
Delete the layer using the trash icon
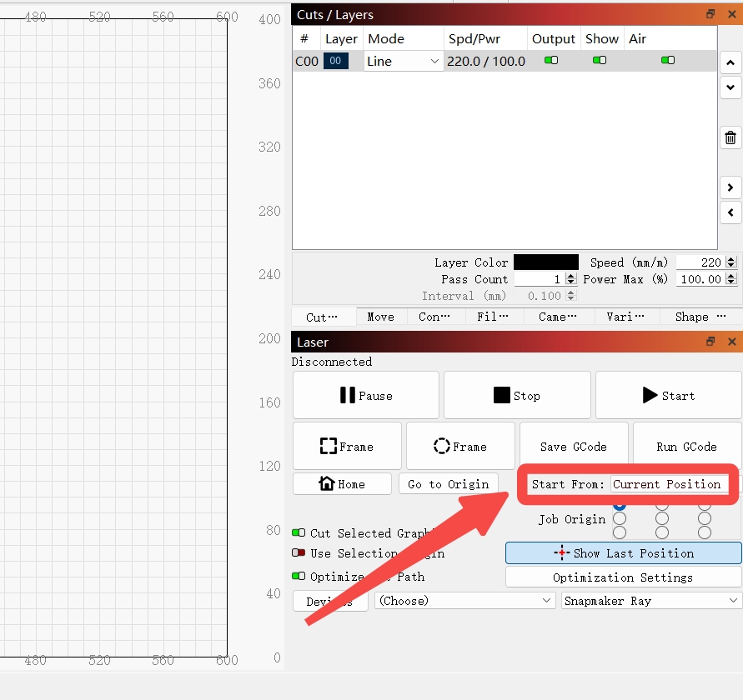coord(730,137)
